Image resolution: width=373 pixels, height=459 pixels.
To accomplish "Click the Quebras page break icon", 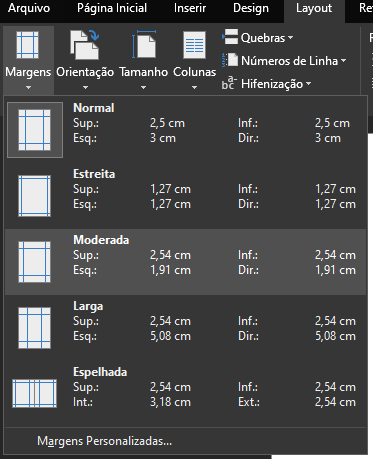I will pos(230,37).
